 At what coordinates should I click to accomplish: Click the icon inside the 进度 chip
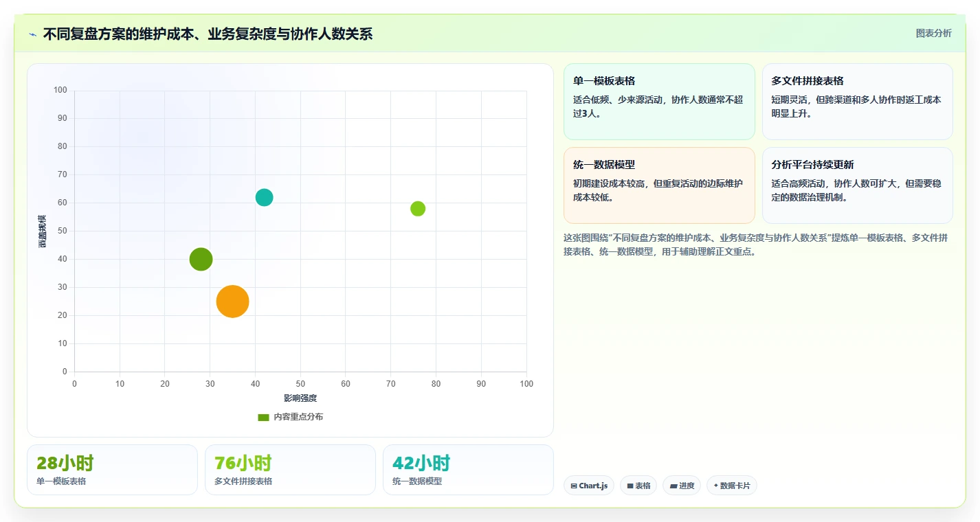(673, 486)
